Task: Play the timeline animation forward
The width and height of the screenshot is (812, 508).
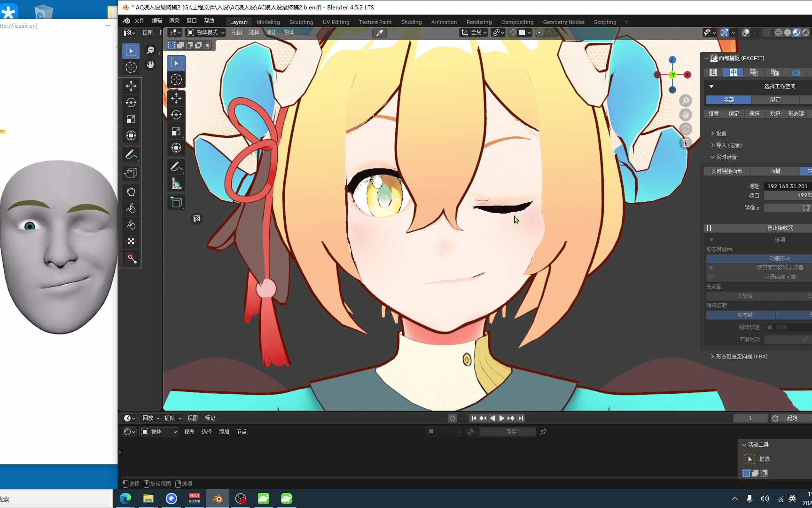Action: click(501, 418)
